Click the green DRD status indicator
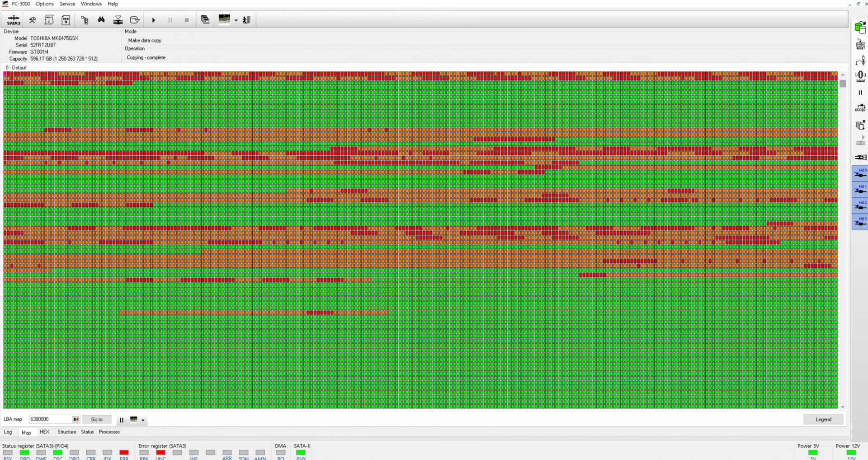This screenshot has width=868, height=460. point(24,452)
